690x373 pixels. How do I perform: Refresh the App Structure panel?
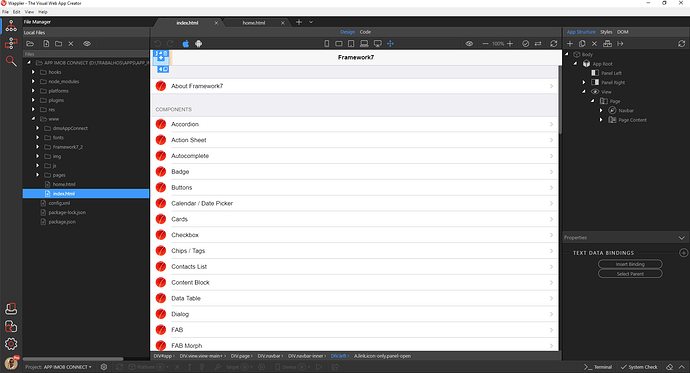point(682,44)
